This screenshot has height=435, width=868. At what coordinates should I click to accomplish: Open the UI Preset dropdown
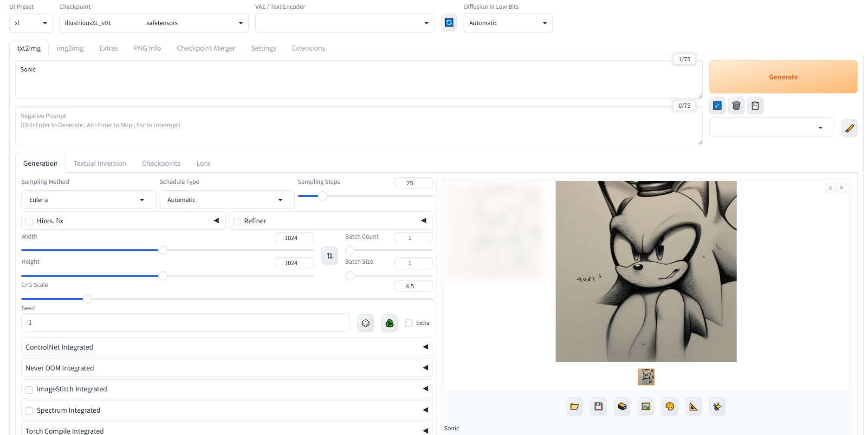[31, 23]
